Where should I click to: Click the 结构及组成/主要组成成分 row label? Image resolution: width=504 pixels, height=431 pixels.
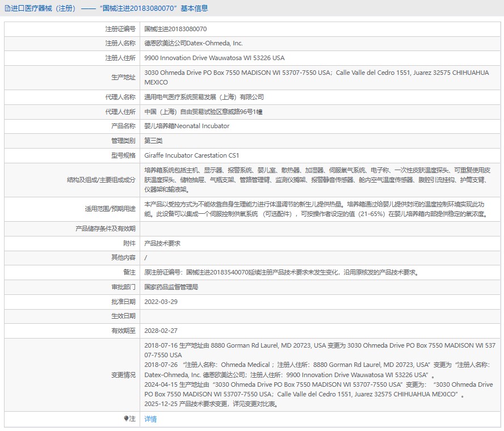click(101, 180)
